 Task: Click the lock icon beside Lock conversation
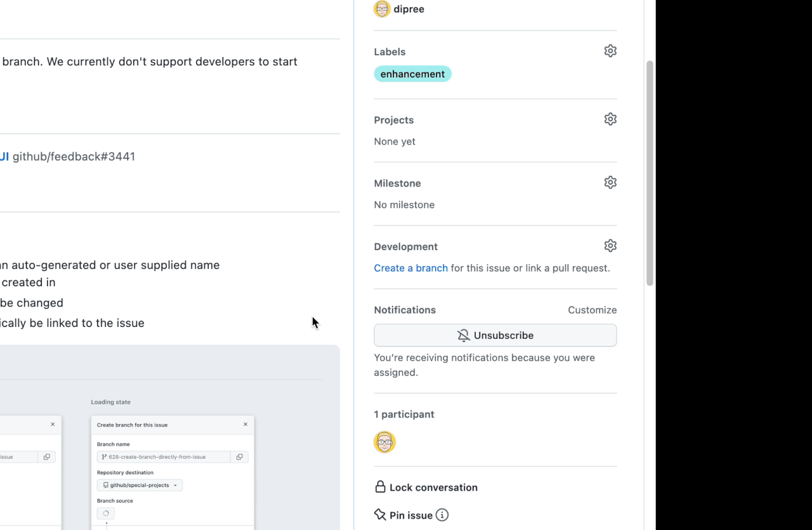pos(380,487)
